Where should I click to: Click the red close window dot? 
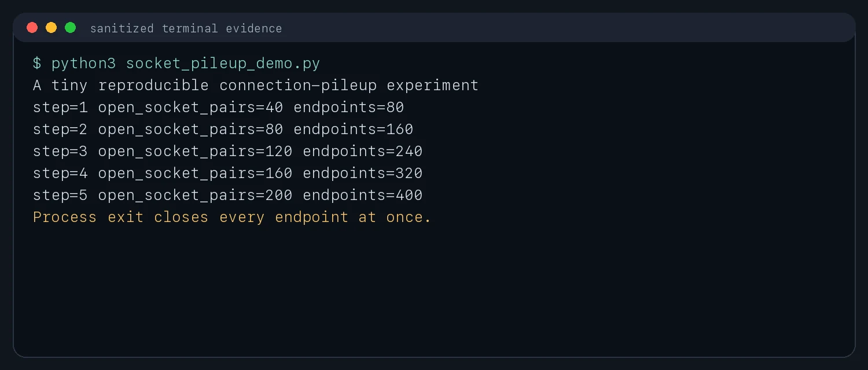coord(32,28)
